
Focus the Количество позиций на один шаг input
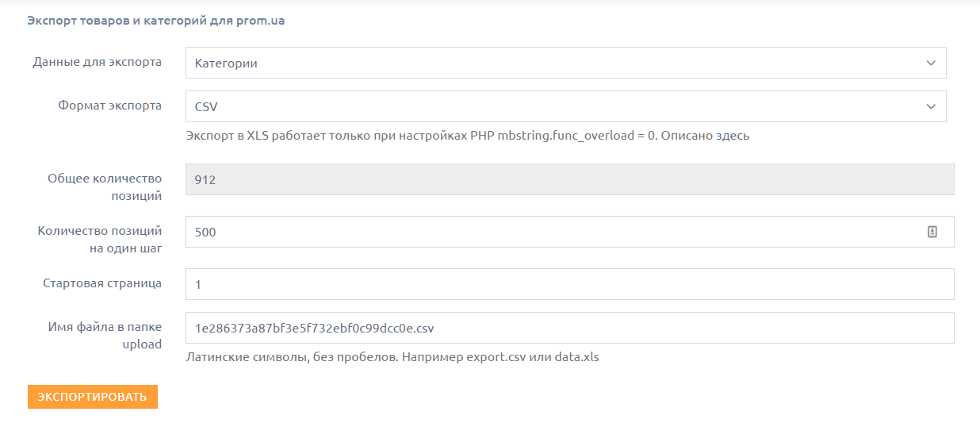[x=555, y=232]
